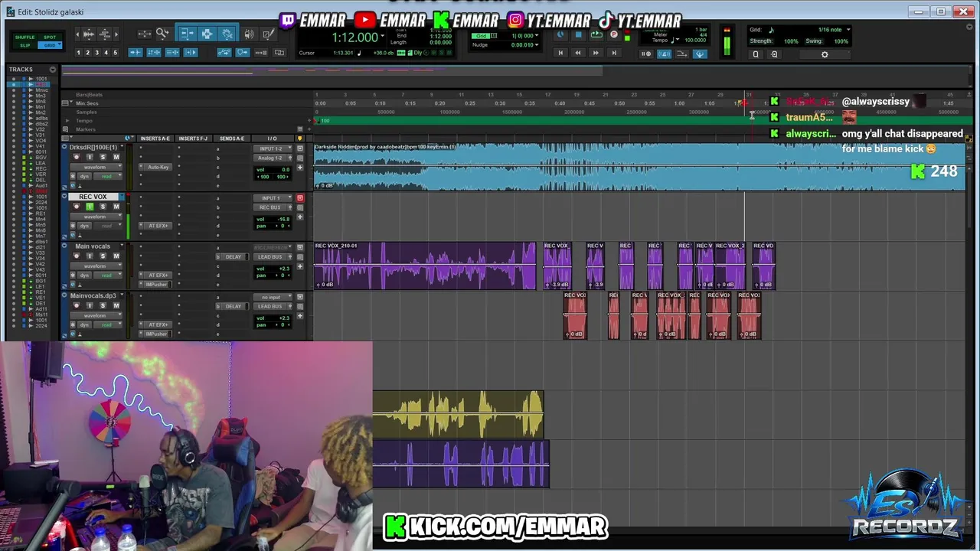
Task: Toggle Tab to Transients button
Action: 135,53
